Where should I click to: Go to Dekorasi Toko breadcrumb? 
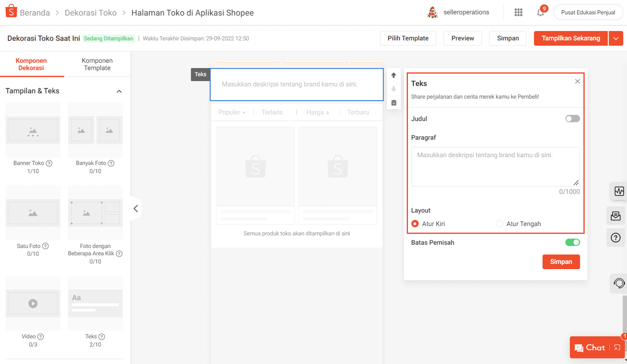point(90,13)
